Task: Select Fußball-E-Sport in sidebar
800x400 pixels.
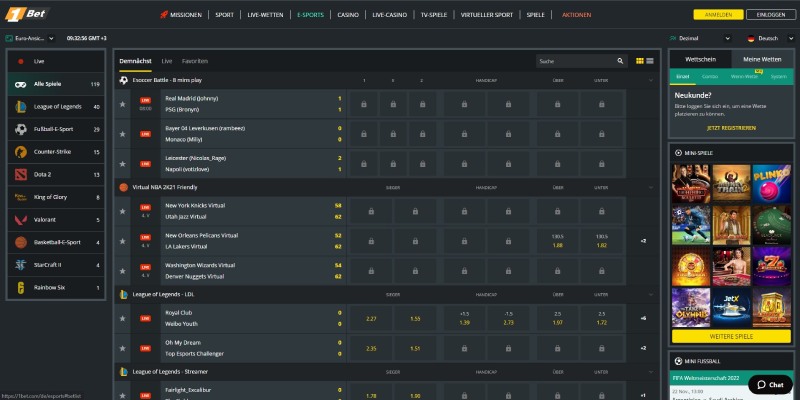Action: (56, 129)
